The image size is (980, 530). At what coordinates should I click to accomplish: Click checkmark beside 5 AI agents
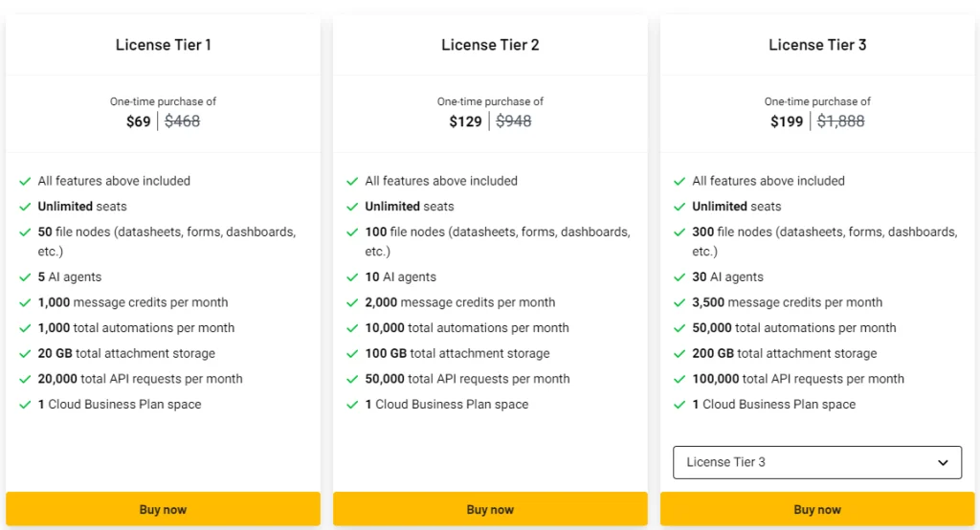click(x=25, y=277)
